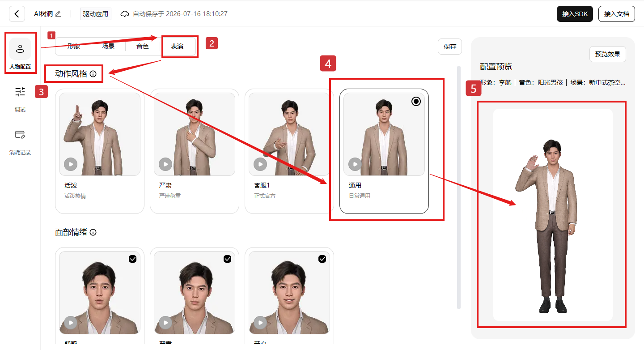The image size is (644, 350).
Task: Open the 人物配置 sidebar section
Action: click(x=20, y=53)
